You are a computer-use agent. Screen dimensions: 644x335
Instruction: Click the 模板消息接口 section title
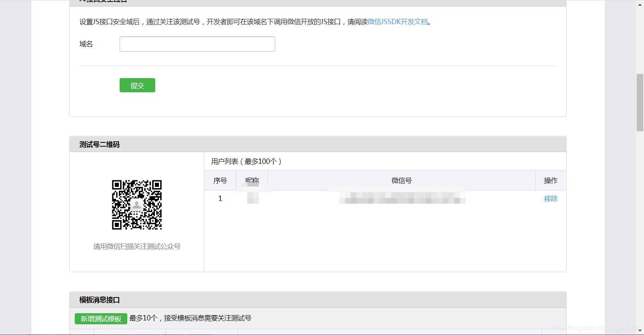(x=99, y=300)
